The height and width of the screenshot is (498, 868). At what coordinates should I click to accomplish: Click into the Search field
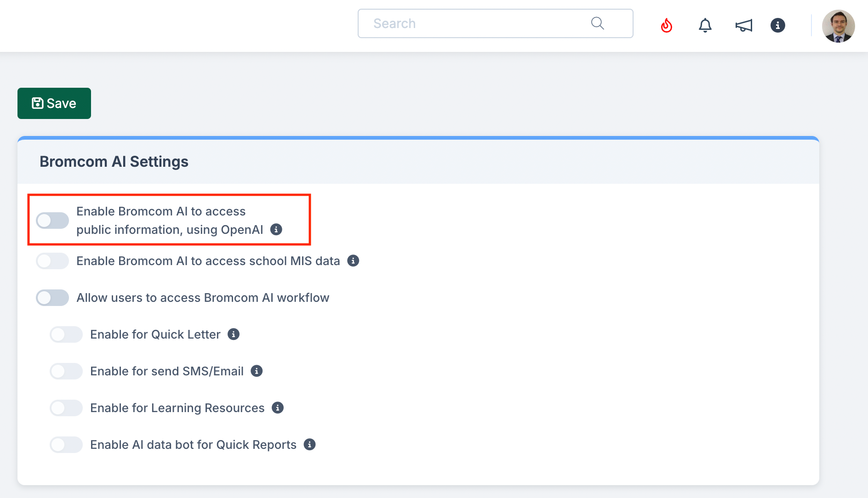(x=474, y=23)
